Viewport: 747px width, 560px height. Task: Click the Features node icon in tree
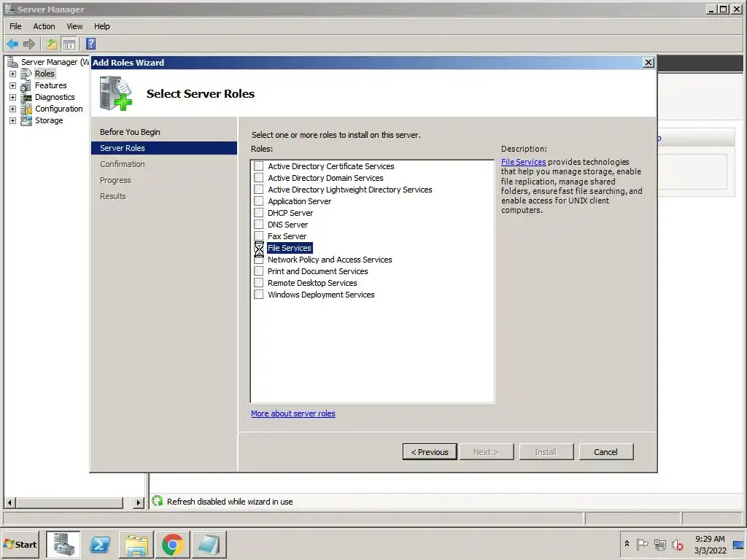pyautogui.click(x=26, y=86)
